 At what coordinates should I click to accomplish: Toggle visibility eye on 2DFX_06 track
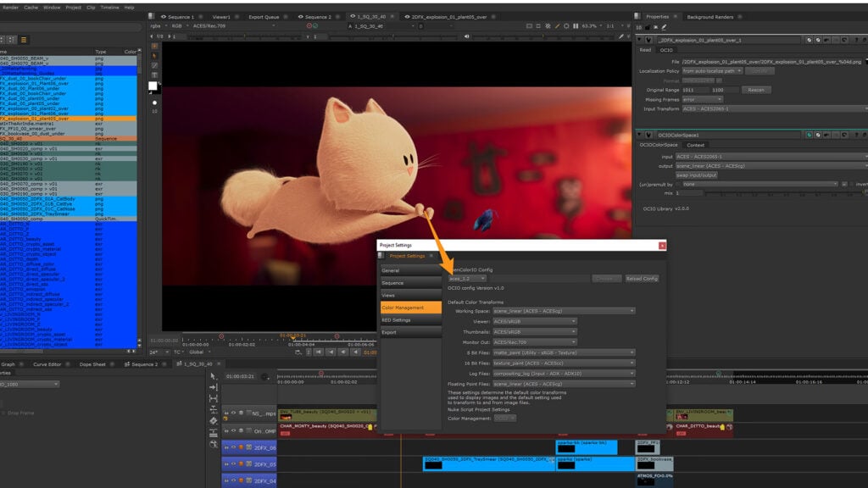pyautogui.click(x=233, y=447)
